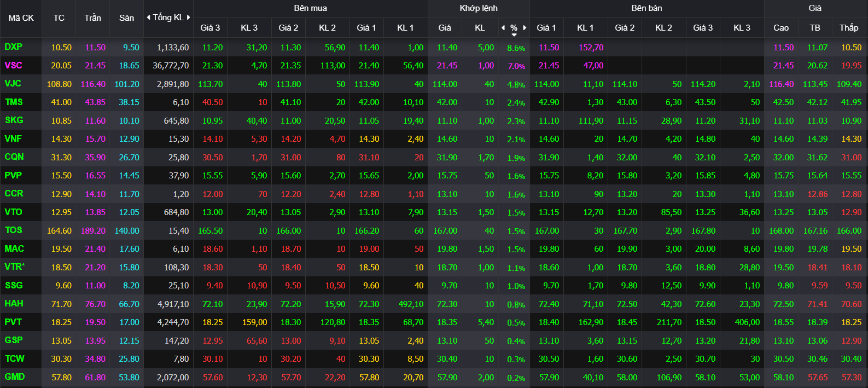
Task: Click the 8.6% change in DXP row
Action: 516,48
